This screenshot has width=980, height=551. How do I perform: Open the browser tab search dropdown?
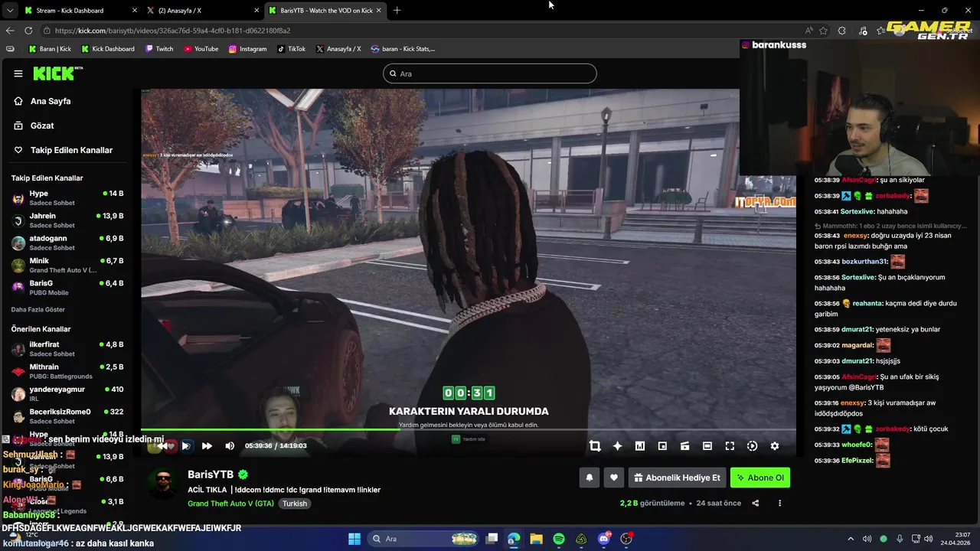click(x=9, y=11)
